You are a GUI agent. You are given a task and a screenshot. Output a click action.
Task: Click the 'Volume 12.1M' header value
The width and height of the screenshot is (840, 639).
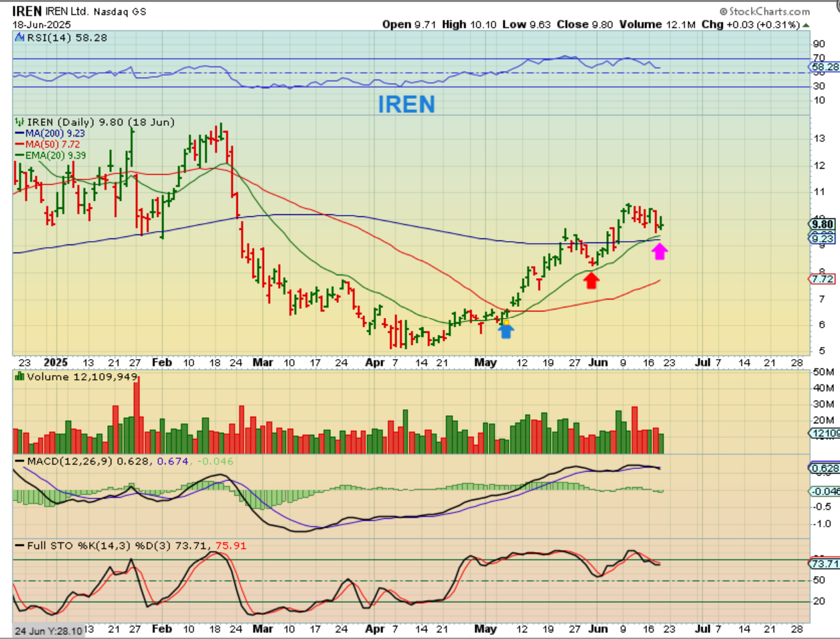(658, 25)
